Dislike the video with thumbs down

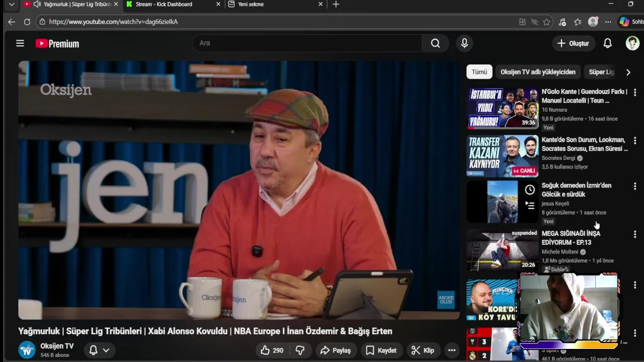click(x=300, y=350)
